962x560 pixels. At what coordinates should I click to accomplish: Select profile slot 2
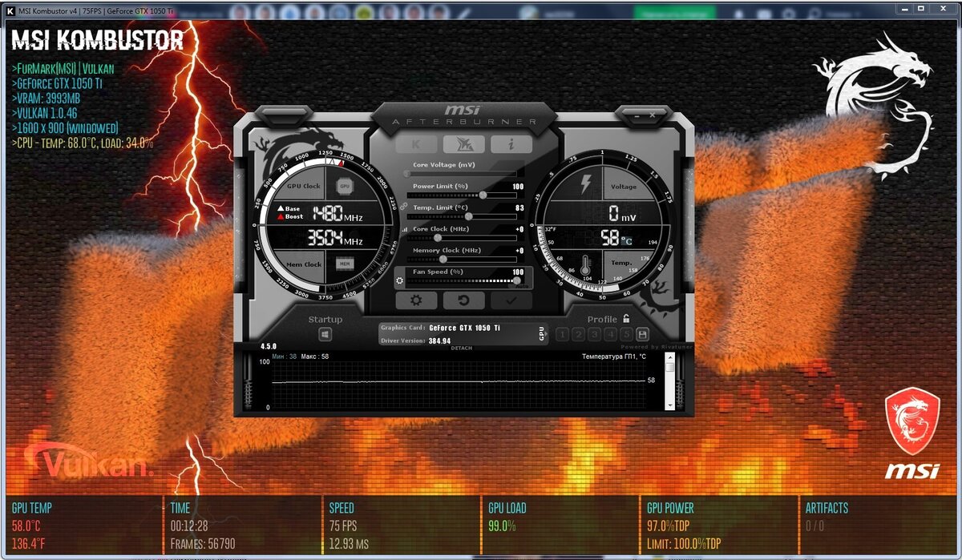[x=578, y=334]
